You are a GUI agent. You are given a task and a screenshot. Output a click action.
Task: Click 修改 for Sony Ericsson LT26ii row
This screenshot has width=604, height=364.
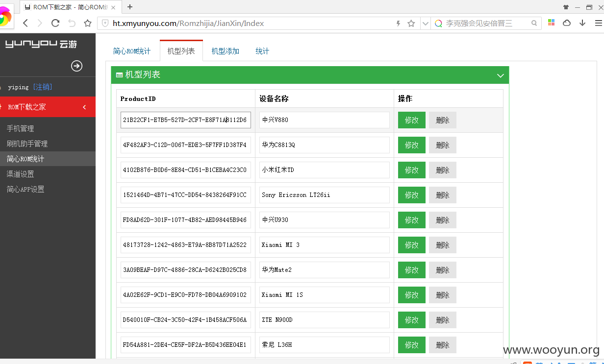click(x=412, y=195)
